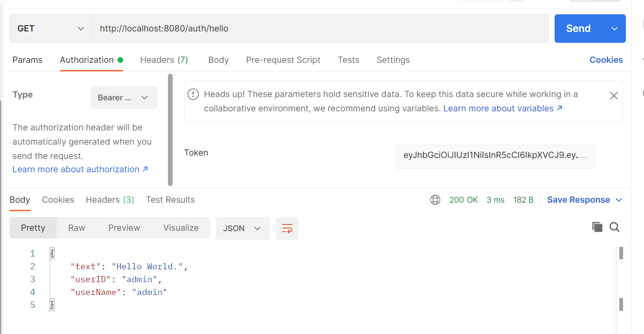Show the Preview response view
Image resolution: width=644 pixels, height=334 pixels.
pos(124,228)
